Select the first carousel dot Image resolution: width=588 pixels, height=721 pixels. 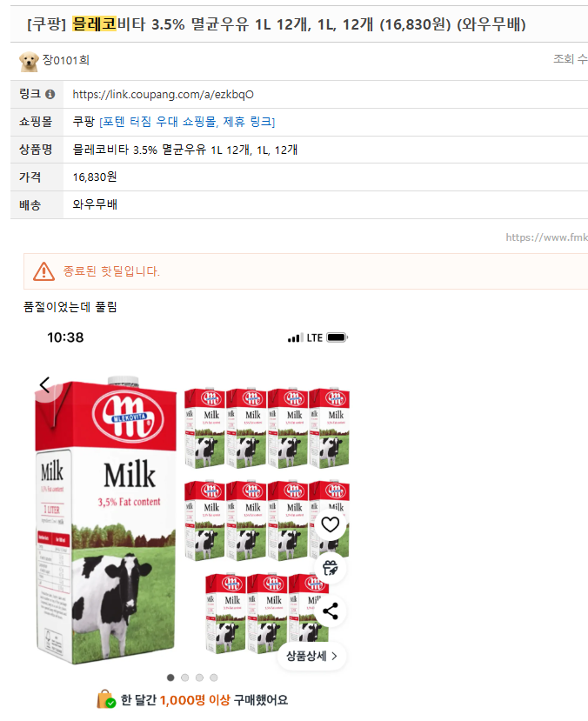pyautogui.click(x=170, y=678)
